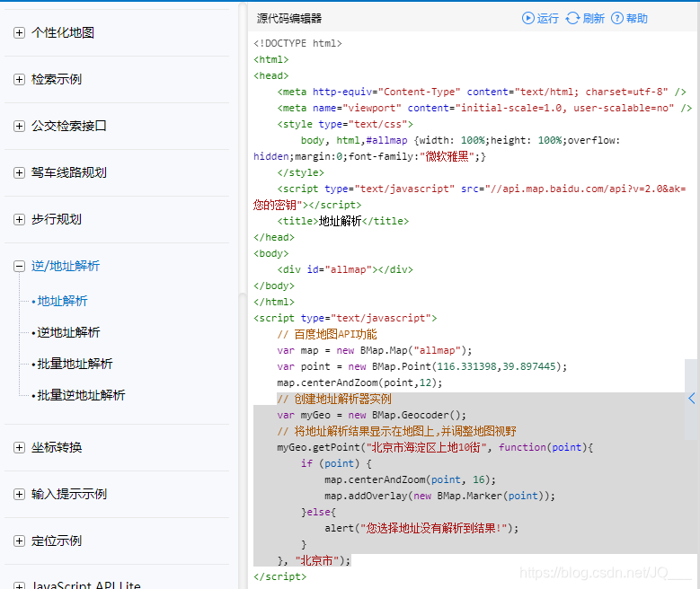Open the JavaScript API Lite category
700x589 pixels.
pyautogui.click(x=85, y=585)
